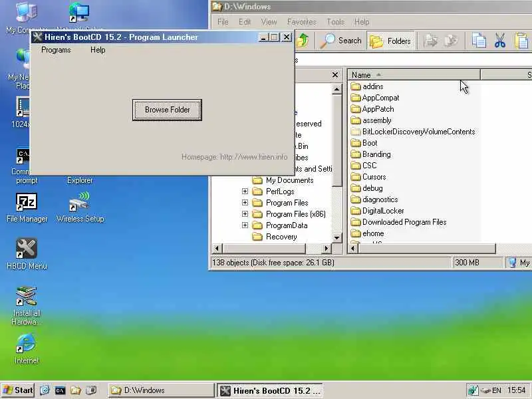Switch to D:\Windows taskbar button
Viewport: 532px width, 399px height.
tap(162, 390)
